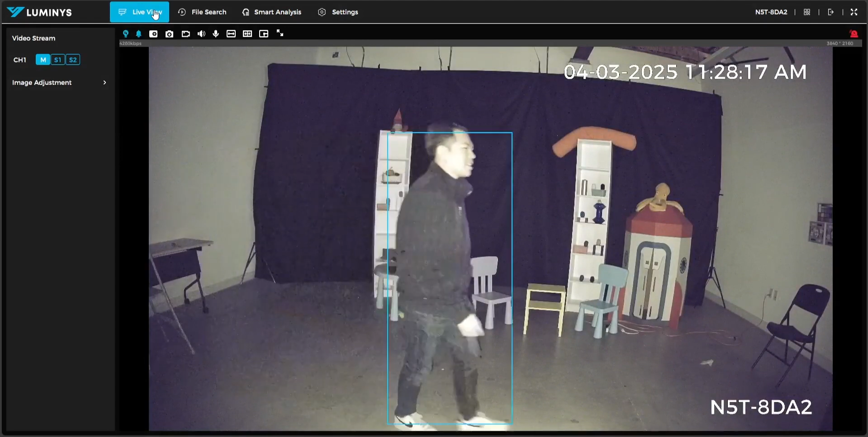Open the QR code icon in header
Image resolution: width=868 pixels, height=437 pixels.
pyautogui.click(x=807, y=12)
